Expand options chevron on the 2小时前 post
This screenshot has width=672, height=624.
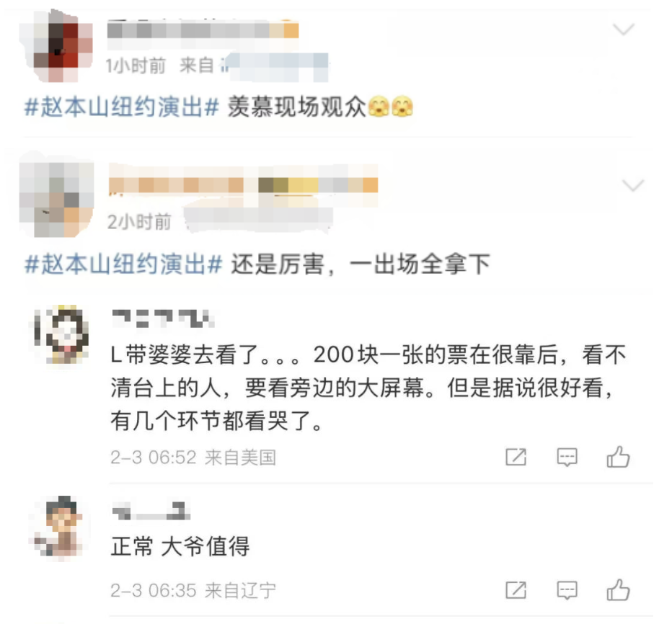click(633, 185)
